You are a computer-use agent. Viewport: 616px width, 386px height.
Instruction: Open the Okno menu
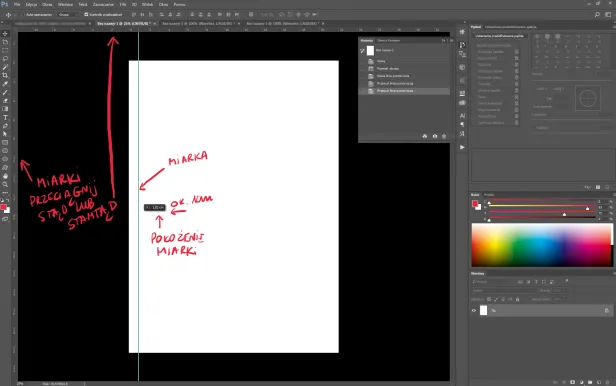[163, 4]
